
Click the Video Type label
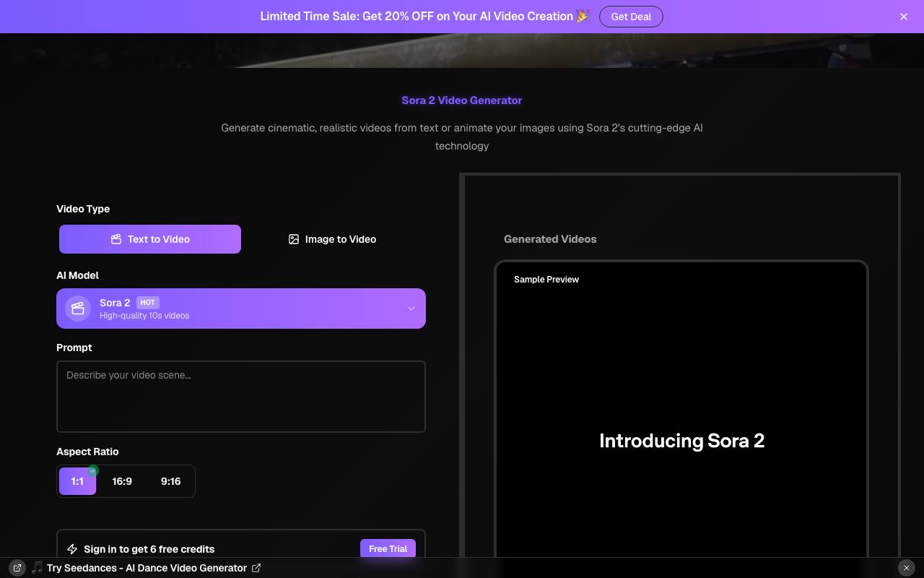click(x=83, y=209)
